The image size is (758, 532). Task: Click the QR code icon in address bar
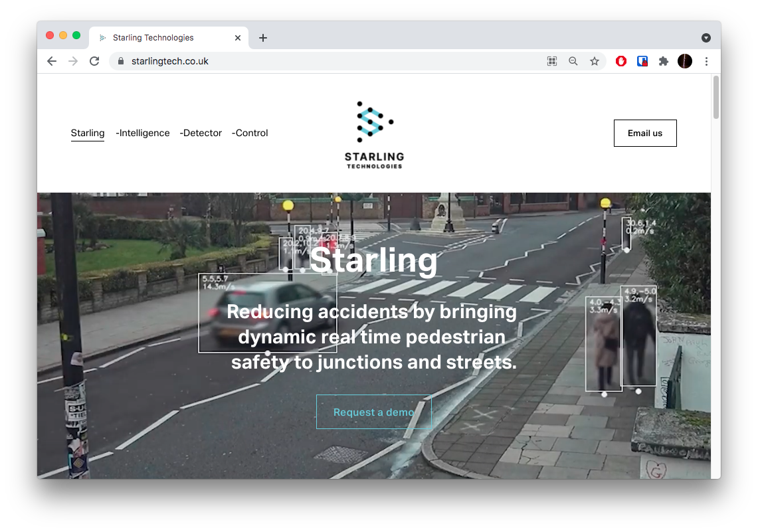click(552, 61)
